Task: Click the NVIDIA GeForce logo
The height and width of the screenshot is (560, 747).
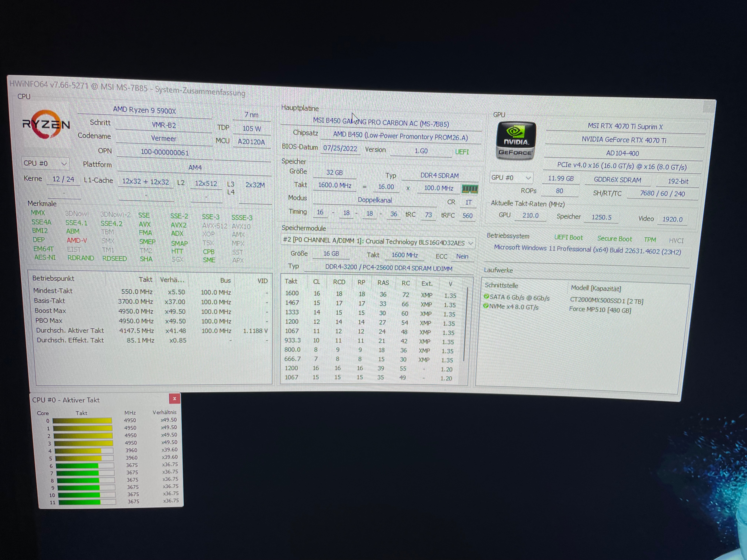Action: [515, 140]
